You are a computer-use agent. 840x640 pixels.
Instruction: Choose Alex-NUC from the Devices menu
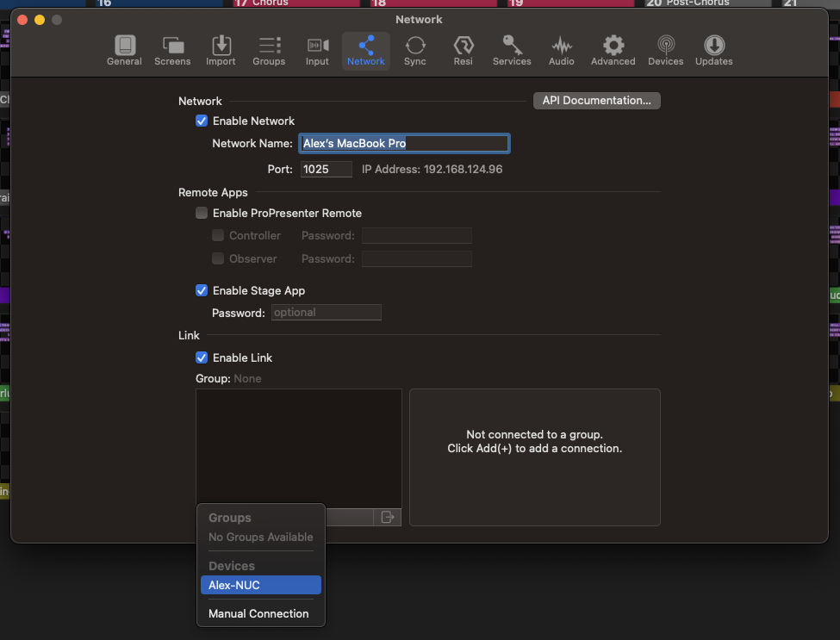point(261,585)
